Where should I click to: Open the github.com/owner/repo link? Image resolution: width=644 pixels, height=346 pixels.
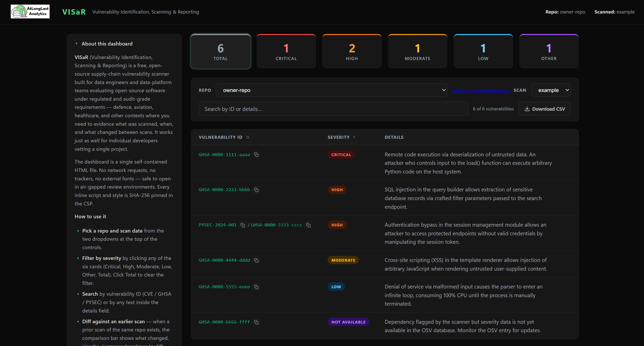[480, 90]
